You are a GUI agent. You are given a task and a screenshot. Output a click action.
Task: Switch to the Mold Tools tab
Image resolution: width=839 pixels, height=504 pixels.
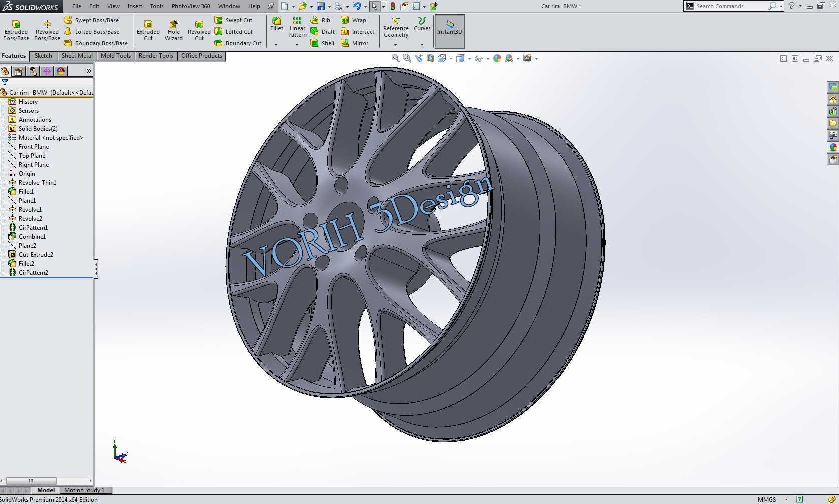pyautogui.click(x=116, y=56)
